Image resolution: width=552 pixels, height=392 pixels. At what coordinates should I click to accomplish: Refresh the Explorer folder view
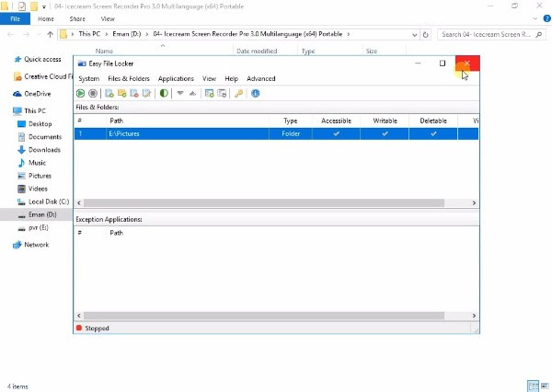(x=426, y=35)
